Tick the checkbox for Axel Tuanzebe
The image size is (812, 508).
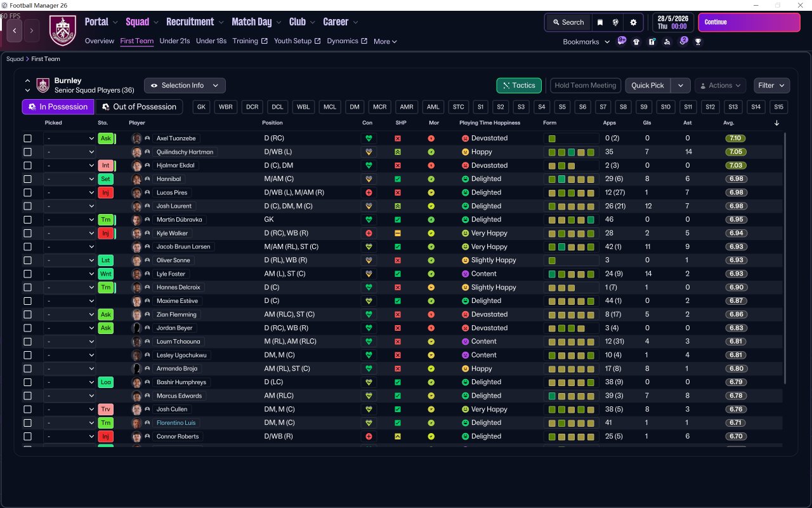click(27, 138)
